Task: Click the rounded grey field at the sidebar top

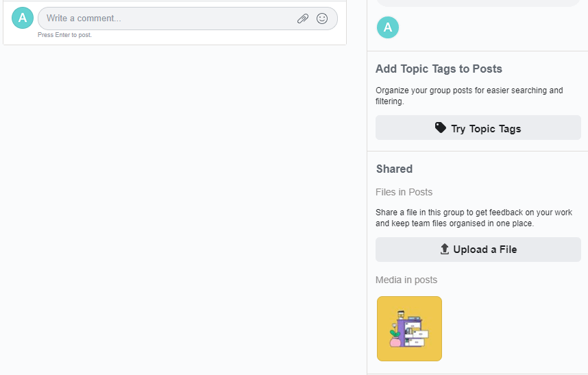Action: tap(478, 3)
